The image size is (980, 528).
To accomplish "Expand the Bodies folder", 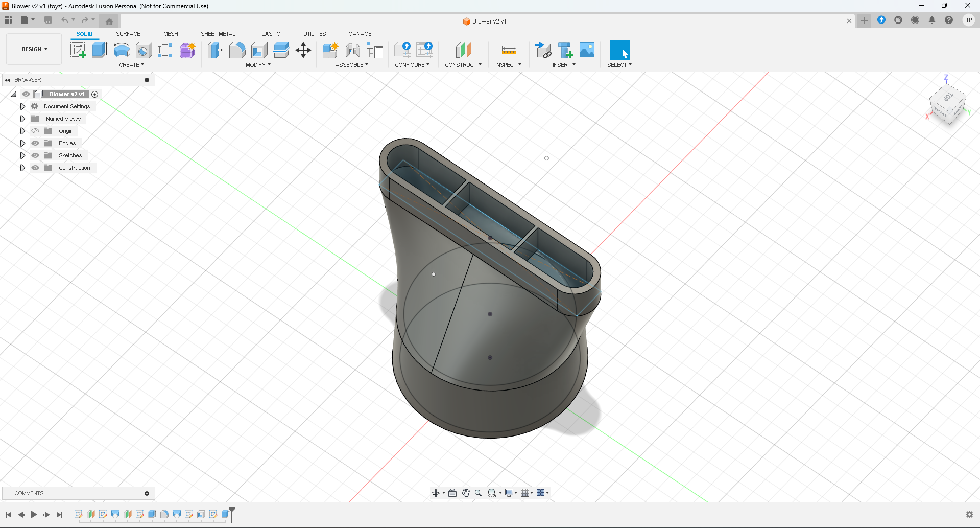I will tap(22, 143).
